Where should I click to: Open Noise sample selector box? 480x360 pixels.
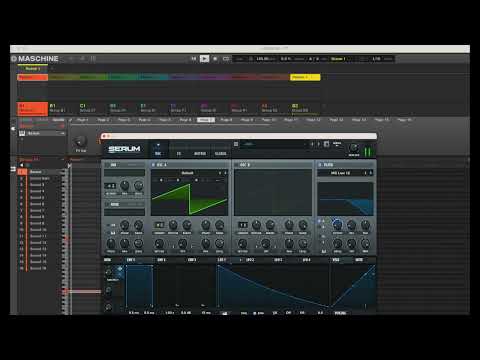pyautogui.click(x=124, y=212)
